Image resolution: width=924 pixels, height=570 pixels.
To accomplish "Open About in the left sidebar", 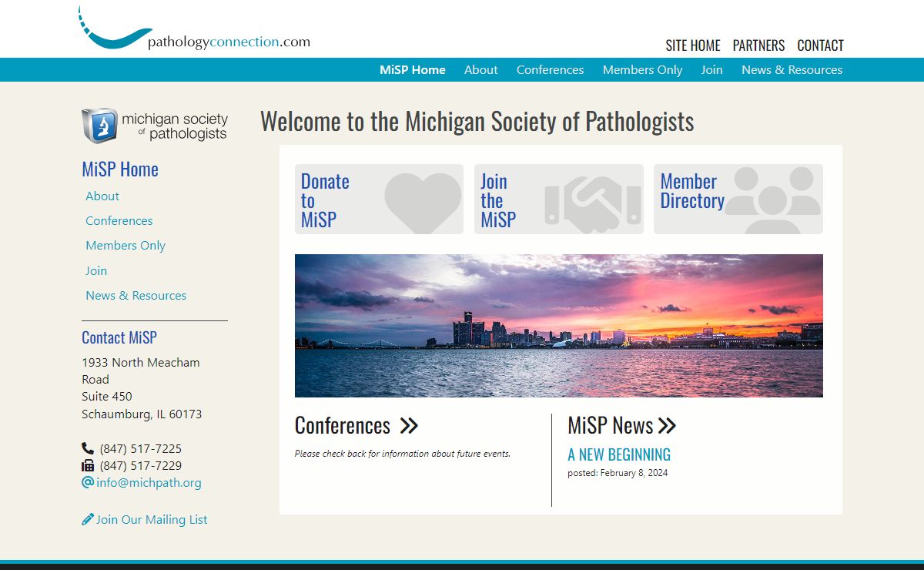I will (102, 196).
